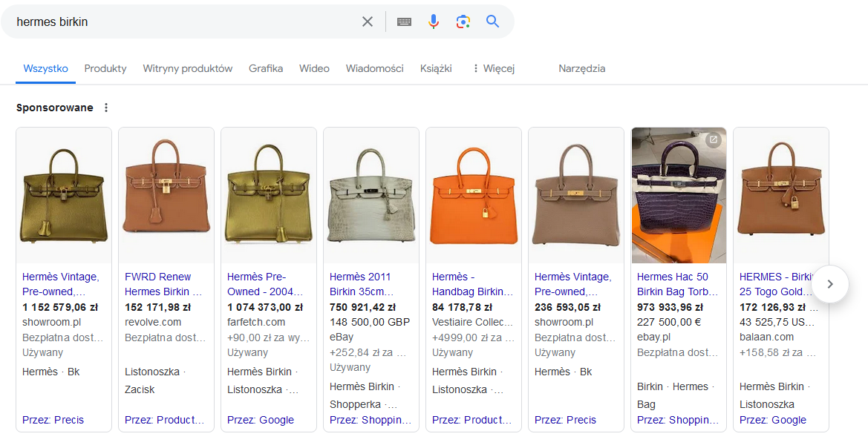The height and width of the screenshot is (448, 868).
Task: Switch to the Grafika tab
Action: 266,68
